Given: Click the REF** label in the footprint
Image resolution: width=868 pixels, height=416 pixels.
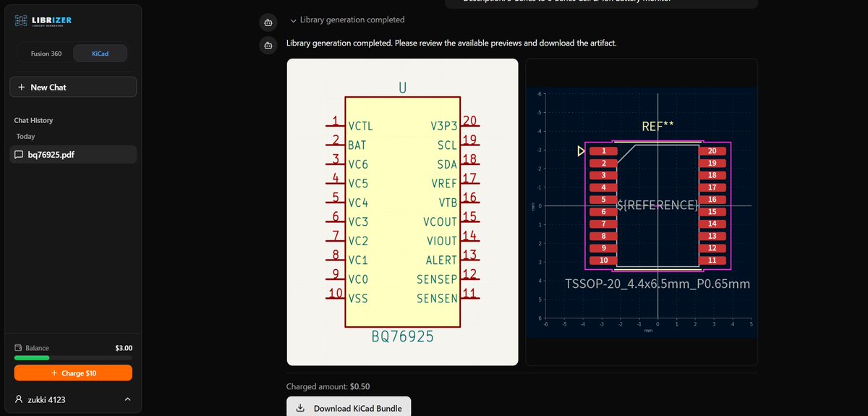Looking at the screenshot, I should click(x=658, y=127).
